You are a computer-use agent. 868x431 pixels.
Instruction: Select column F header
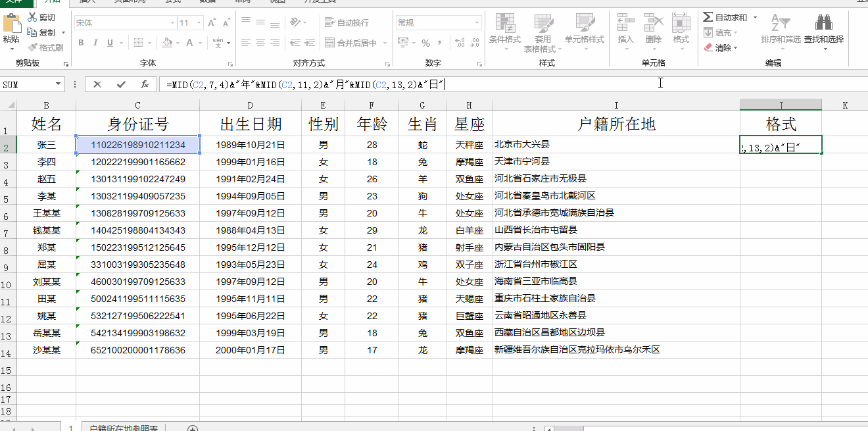pyautogui.click(x=372, y=105)
